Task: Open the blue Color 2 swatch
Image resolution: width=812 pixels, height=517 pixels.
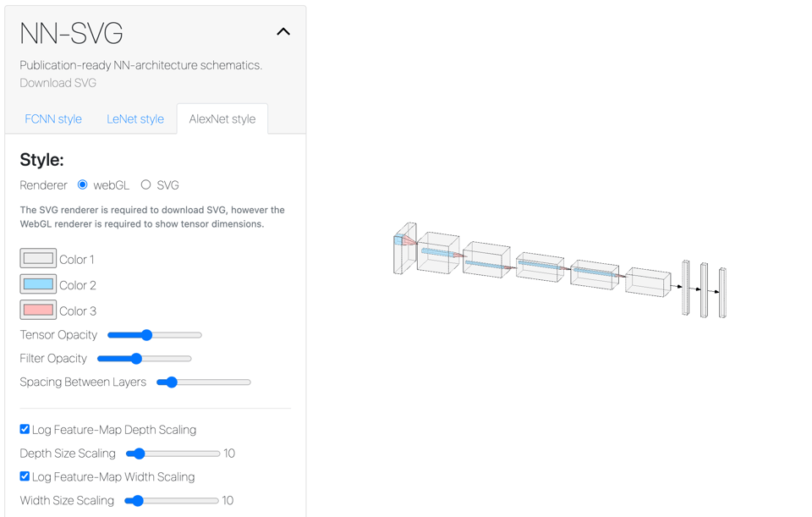Action: click(38, 284)
